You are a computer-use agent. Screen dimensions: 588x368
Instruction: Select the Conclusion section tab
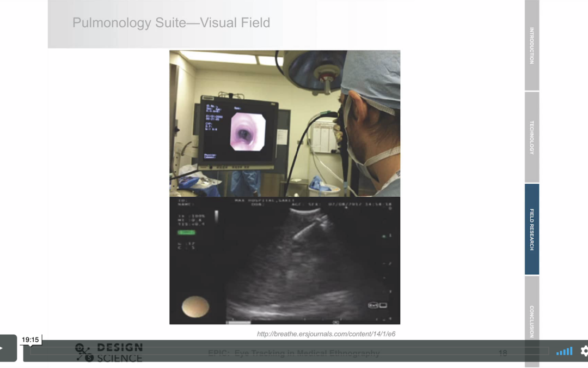(x=532, y=321)
